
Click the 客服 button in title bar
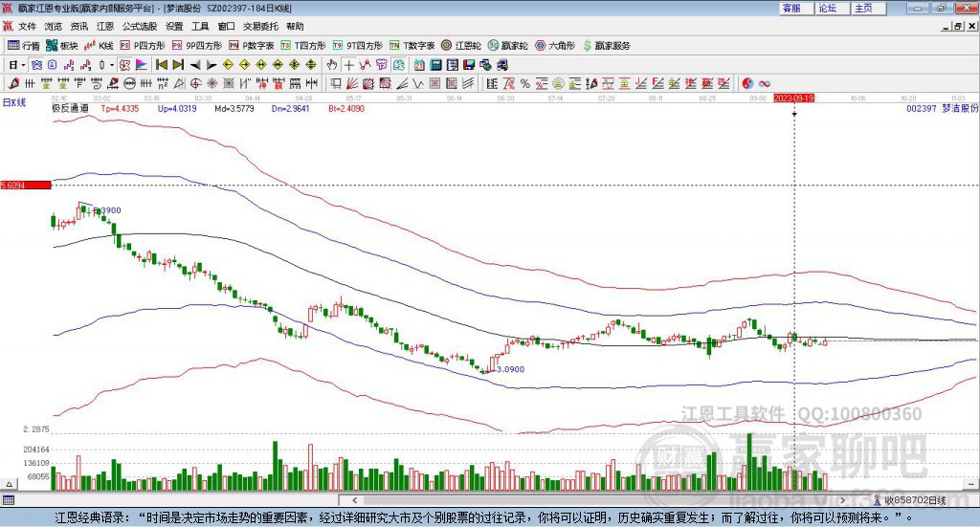797,8
